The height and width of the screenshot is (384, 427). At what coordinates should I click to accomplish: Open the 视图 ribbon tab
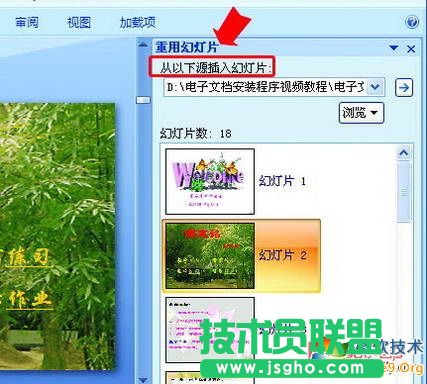click(79, 23)
